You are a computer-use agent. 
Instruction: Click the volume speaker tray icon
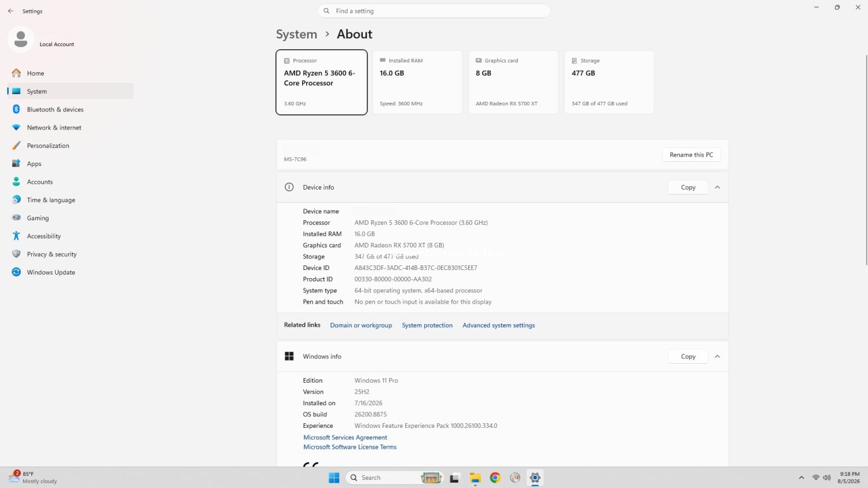coord(827,478)
